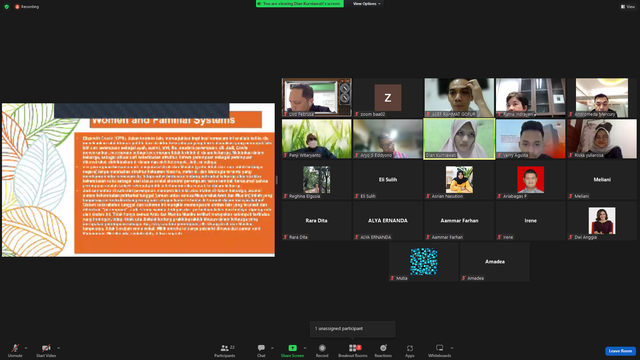Open Whiteboards
The width and height of the screenshot is (640, 360).
tap(440, 350)
